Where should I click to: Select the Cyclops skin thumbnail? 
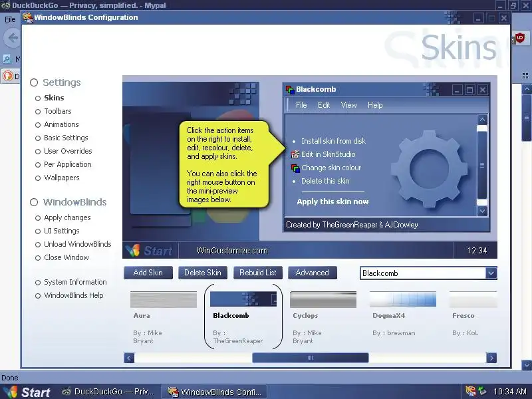pyautogui.click(x=323, y=300)
